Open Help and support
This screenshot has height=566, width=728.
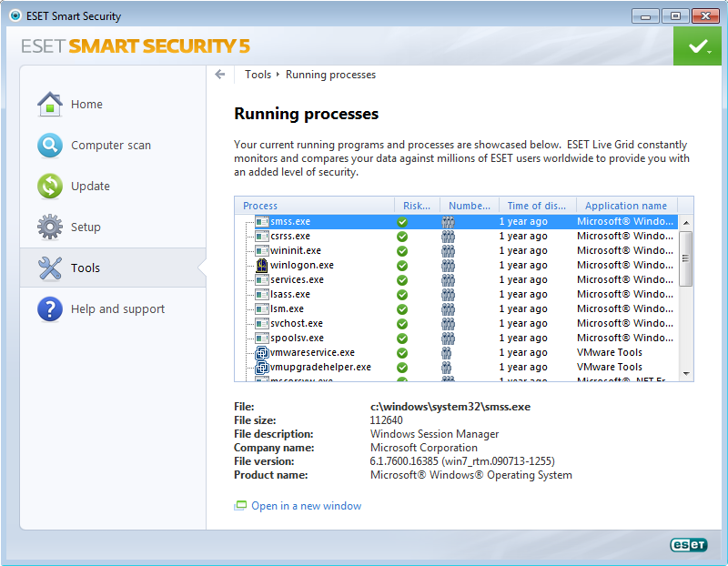pos(117,308)
